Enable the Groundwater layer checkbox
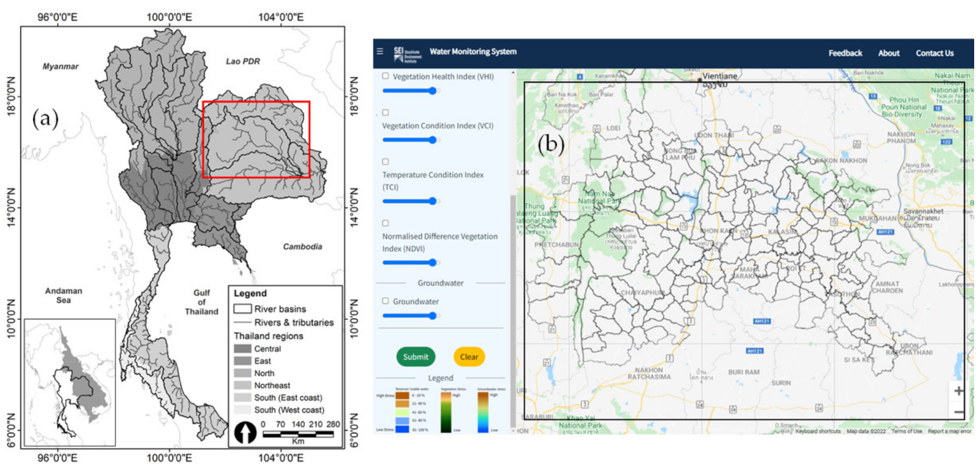 tap(385, 301)
